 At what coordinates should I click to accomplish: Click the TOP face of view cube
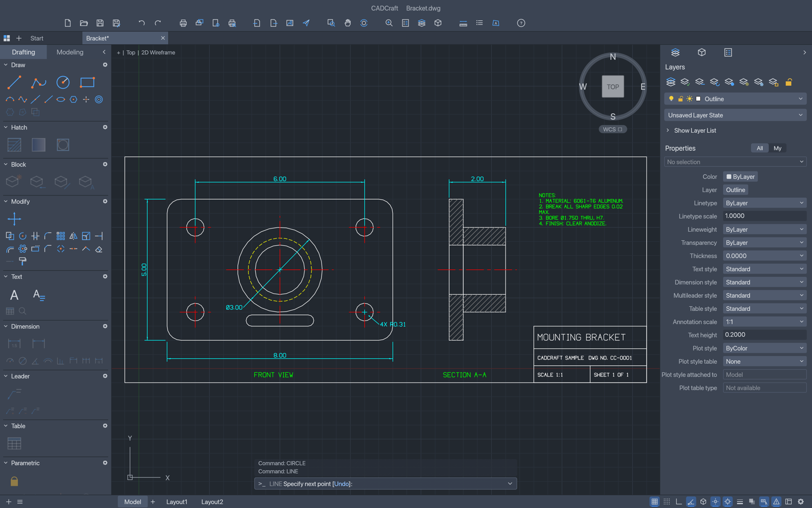point(613,87)
